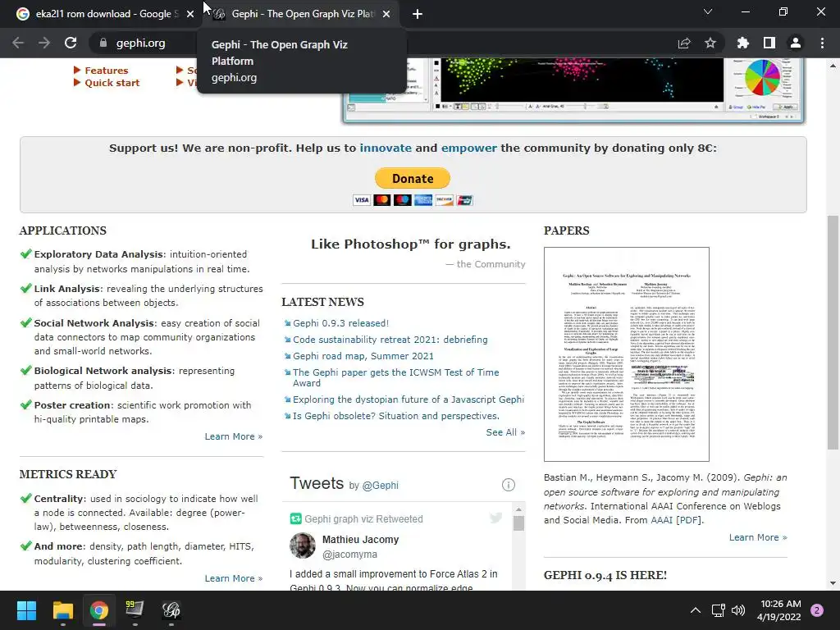The height and width of the screenshot is (630, 840).
Task: Open Chrome extensions puzzle icon
Action: 743,43
